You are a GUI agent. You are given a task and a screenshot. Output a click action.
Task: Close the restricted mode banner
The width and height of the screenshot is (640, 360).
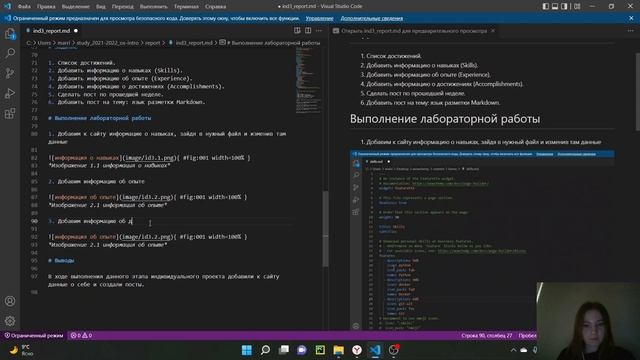coord(631,18)
